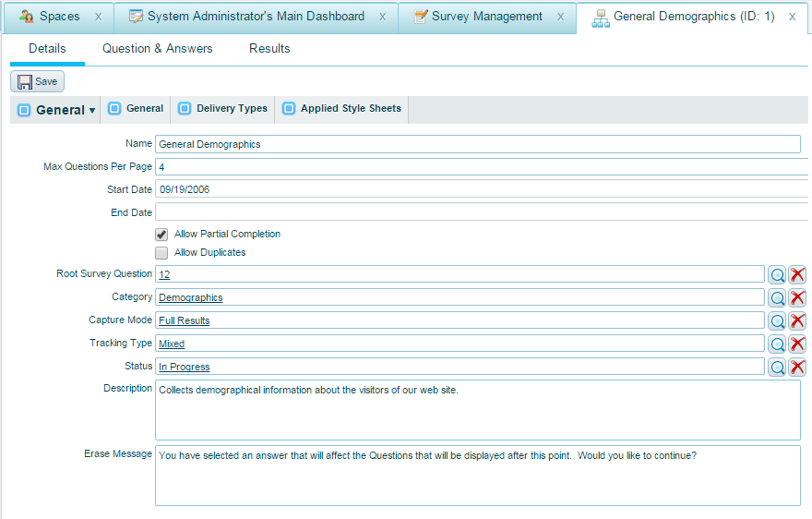Open System Administrator's Main Dashboard tab
Image resolution: width=812 pixels, height=519 pixels.
pos(256,17)
